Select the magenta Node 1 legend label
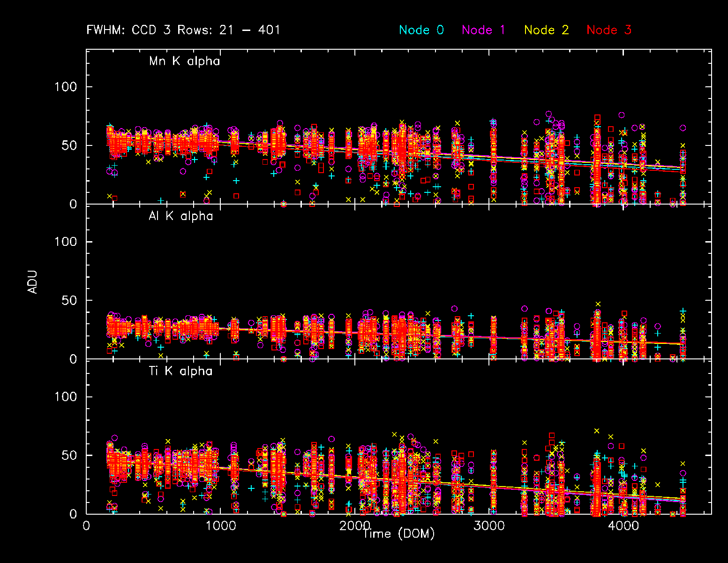The width and height of the screenshot is (728, 563). (x=483, y=30)
